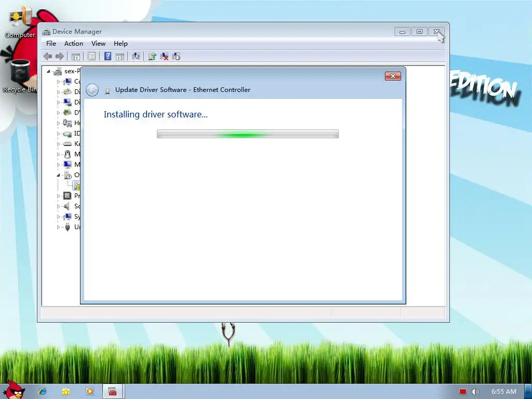
Task: Click the Update Driver Software toolbar icon
Action: click(152, 56)
